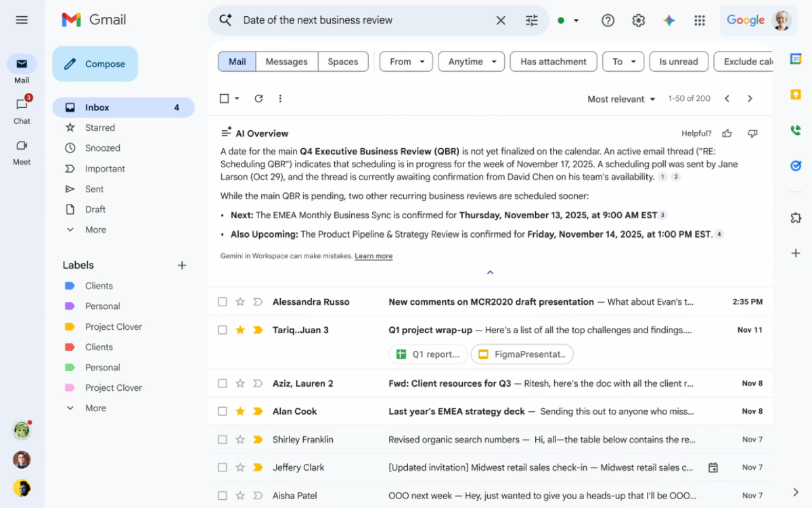Apply the Has attachment filter

[x=553, y=61]
